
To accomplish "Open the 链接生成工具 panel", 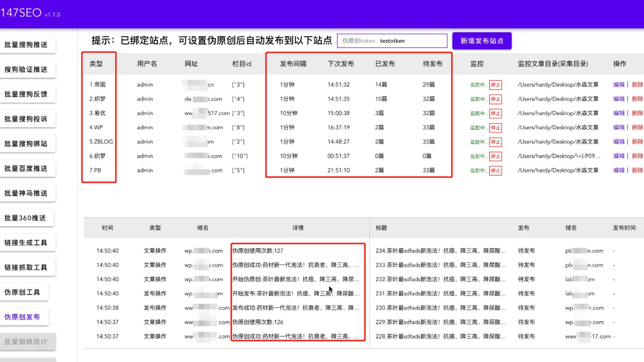I will (28, 242).
